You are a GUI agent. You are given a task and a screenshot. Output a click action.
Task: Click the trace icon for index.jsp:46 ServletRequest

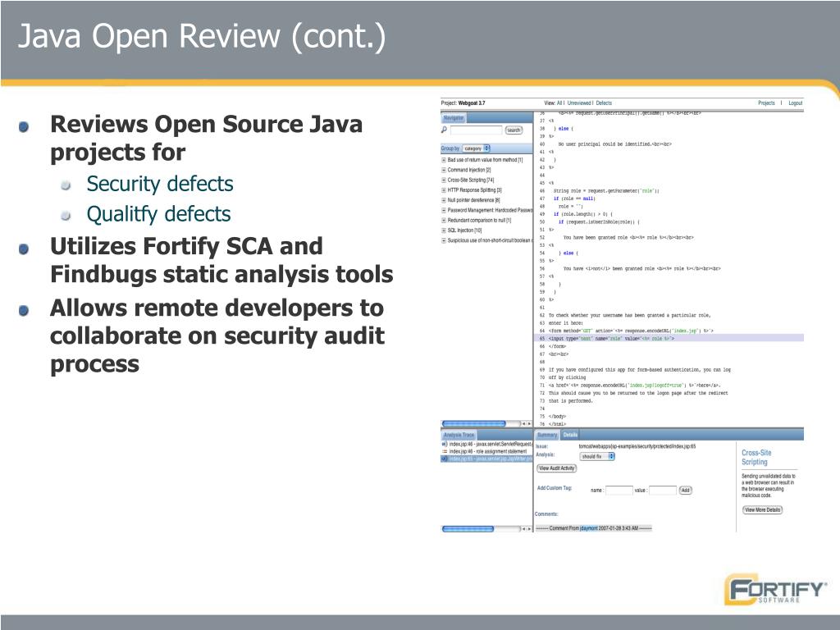444,444
